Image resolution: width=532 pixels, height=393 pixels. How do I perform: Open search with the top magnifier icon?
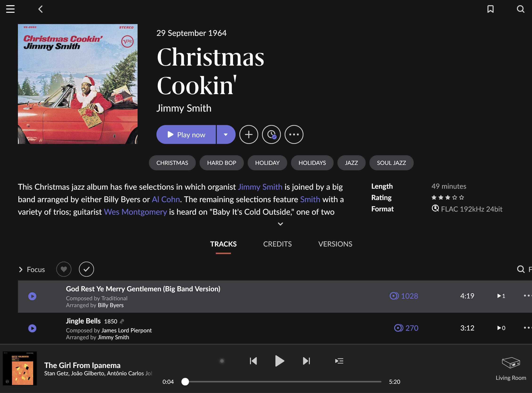520,9
